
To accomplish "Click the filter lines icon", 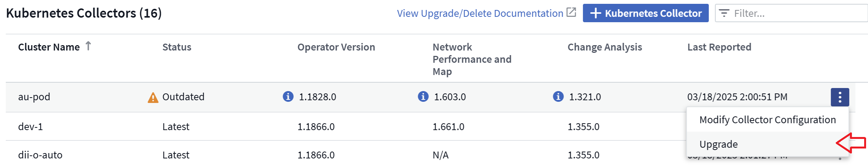I will coord(724,13).
